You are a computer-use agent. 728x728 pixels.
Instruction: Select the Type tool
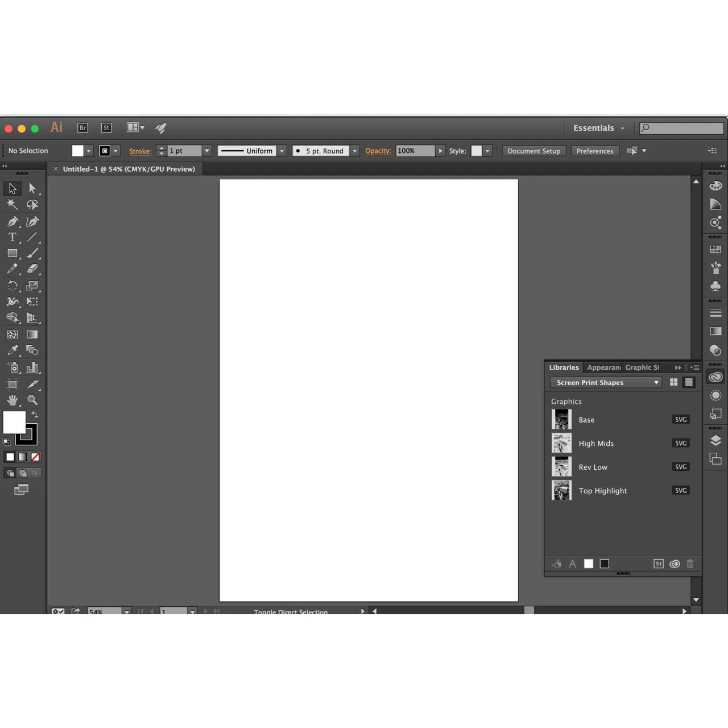(x=12, y=237)
